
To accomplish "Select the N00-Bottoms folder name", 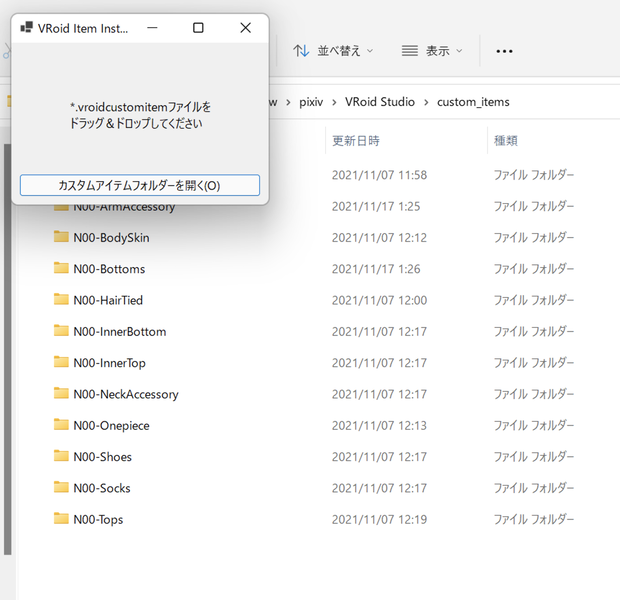I will [x=109, y=269].
